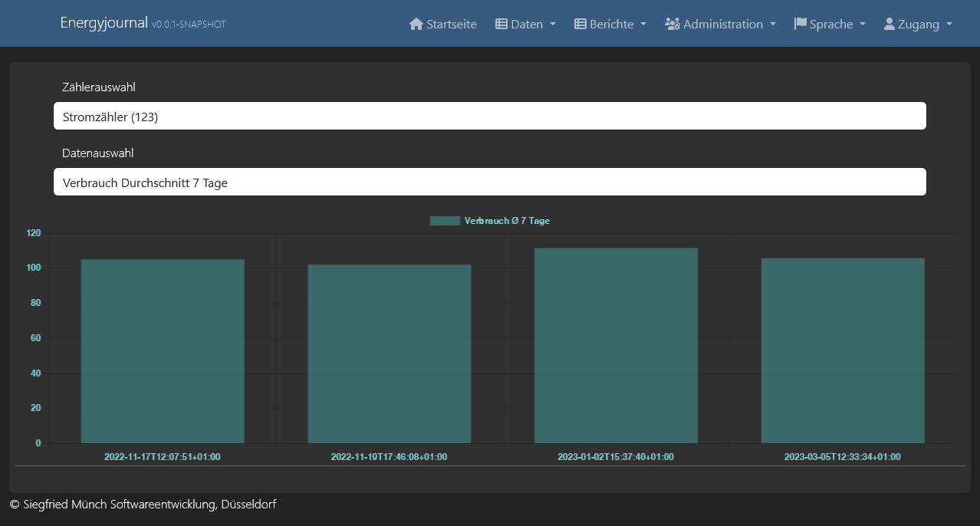Select the bar dated 2023-01-02T15:37:40
This screenshot has height=526, width=980.
pos(616,345)
